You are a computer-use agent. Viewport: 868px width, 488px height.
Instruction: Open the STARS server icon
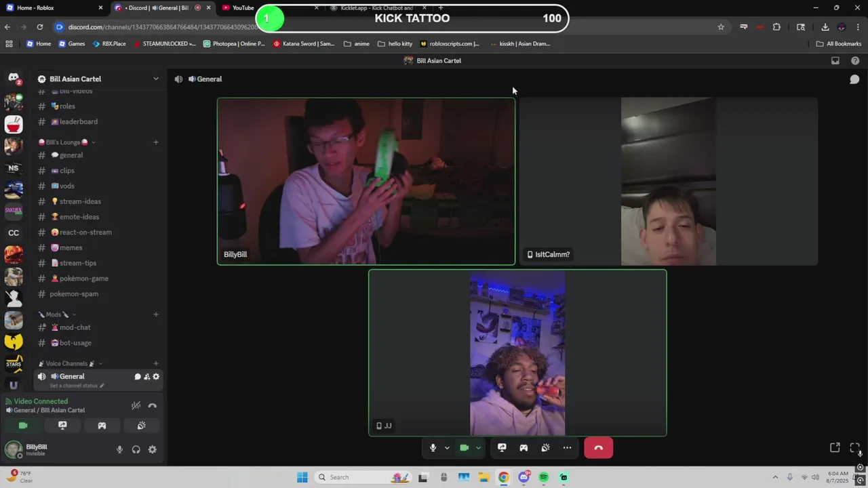(14, 363)
